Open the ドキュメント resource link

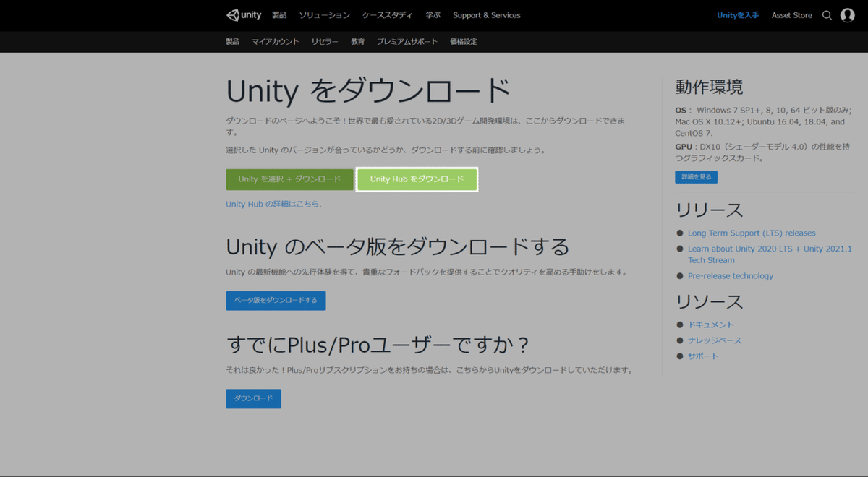tap(711, 325)
